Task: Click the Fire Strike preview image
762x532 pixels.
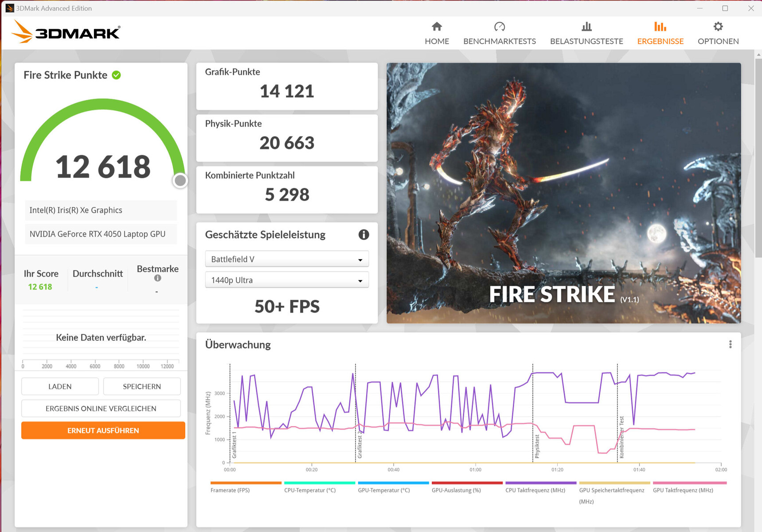Action: tap(563, 193)
